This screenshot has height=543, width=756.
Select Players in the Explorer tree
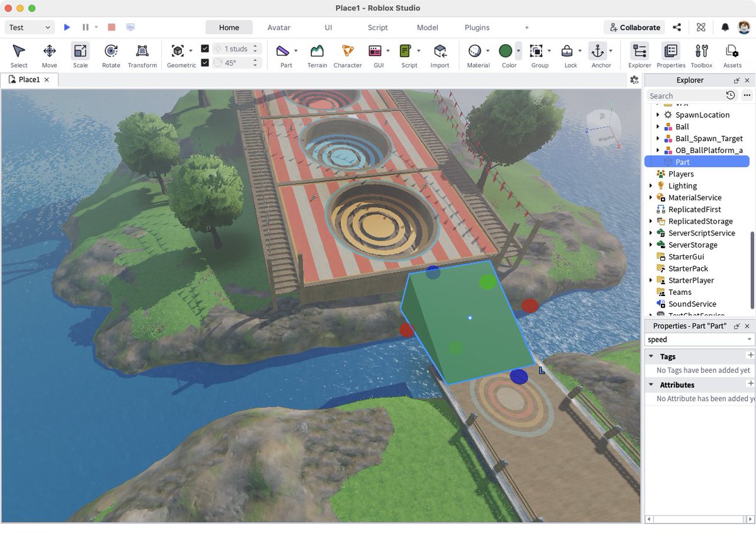click(680, 174)
